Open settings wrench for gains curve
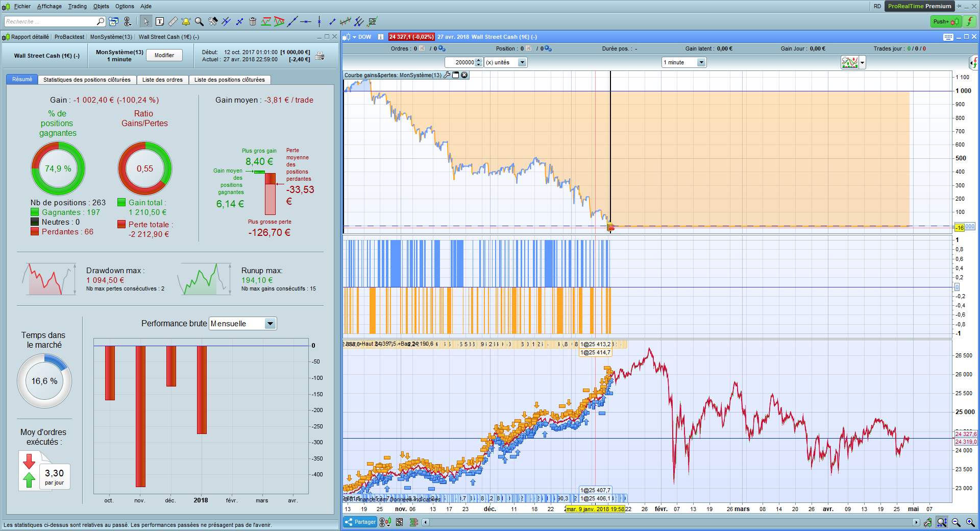The height and width of the screenshot is (531, 980). [x=447, y=75]
